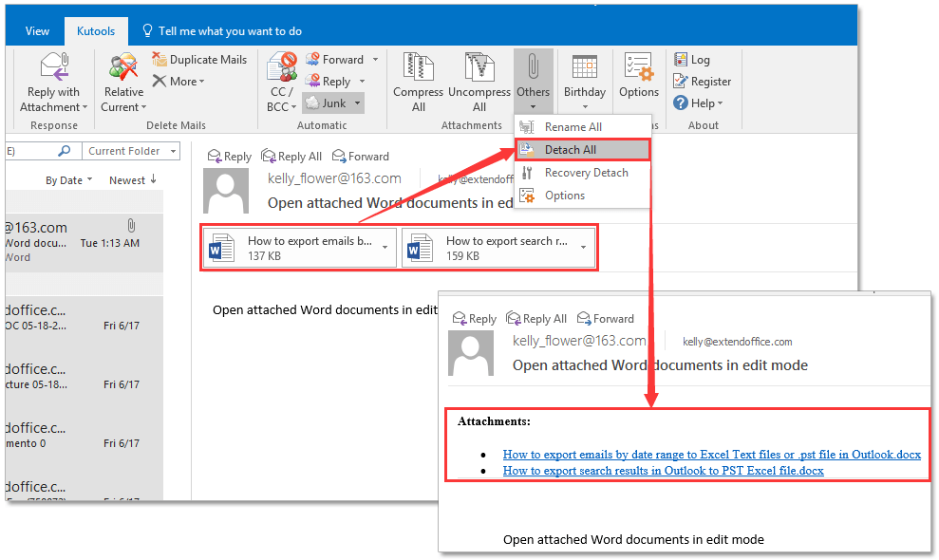Image resolution: width=939 pixels, height=560 pixels.
Task: Open the export search results docx link
Action: [663, 471]
